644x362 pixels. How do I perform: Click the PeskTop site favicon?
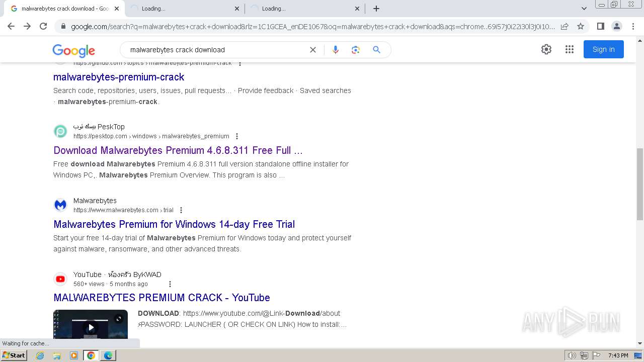point(60,131)
